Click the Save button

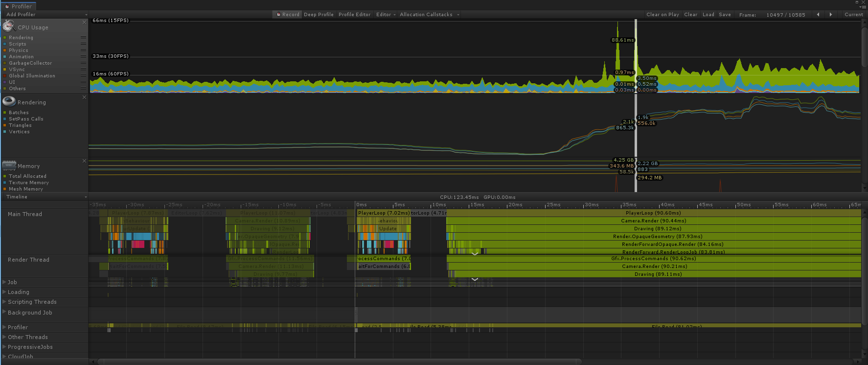[x=725, y=15]
